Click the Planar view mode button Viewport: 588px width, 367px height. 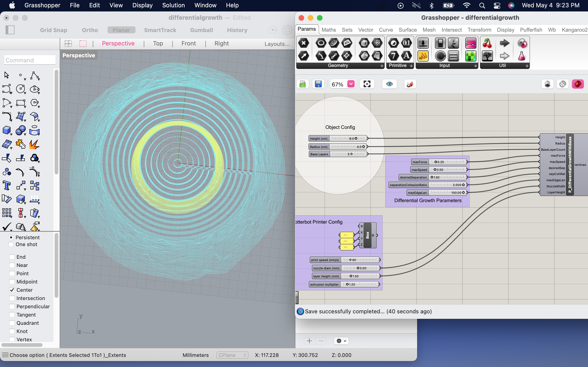tap(121, 30)
